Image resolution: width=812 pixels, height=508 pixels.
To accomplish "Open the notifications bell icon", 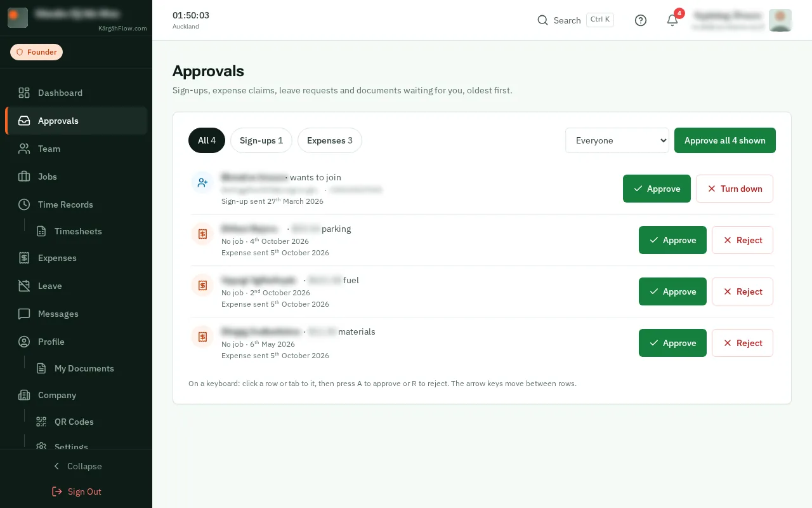I will [x=672, y=20].
